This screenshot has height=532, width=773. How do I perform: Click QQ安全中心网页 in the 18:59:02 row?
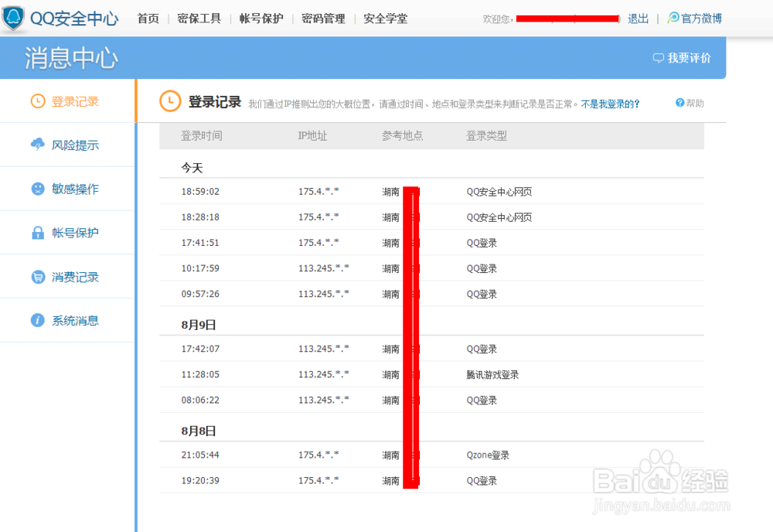[499, 192]
